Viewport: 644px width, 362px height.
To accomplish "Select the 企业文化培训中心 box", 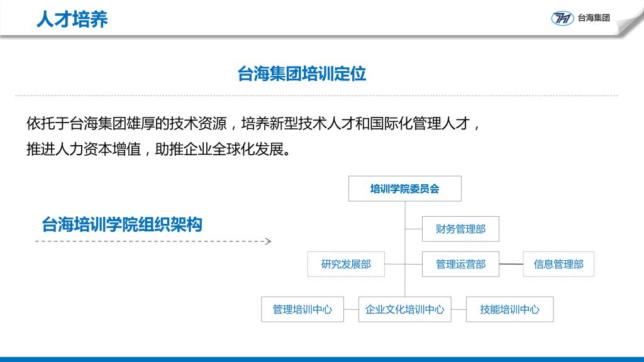I will click(x=404, y=309).
